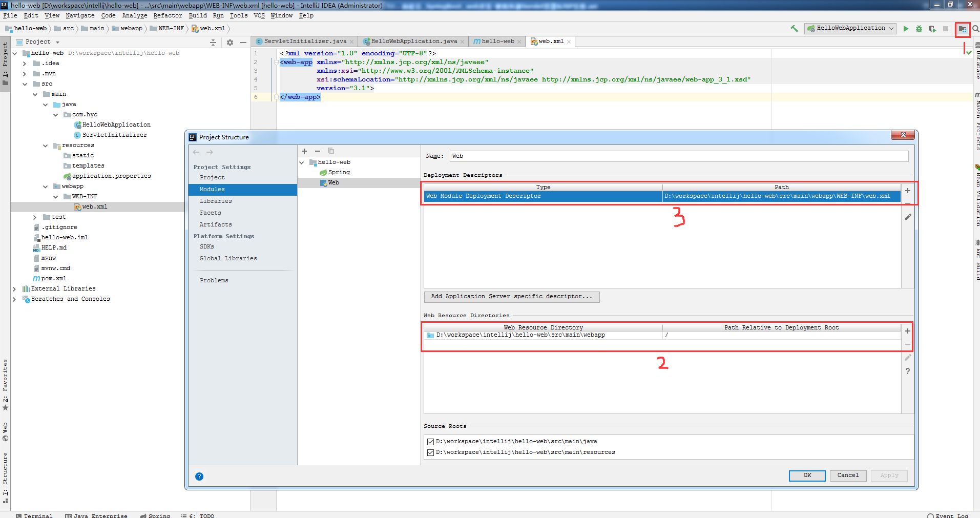980x518 pixels.
Task: Click OK in Project Structure
Action: 807,475
